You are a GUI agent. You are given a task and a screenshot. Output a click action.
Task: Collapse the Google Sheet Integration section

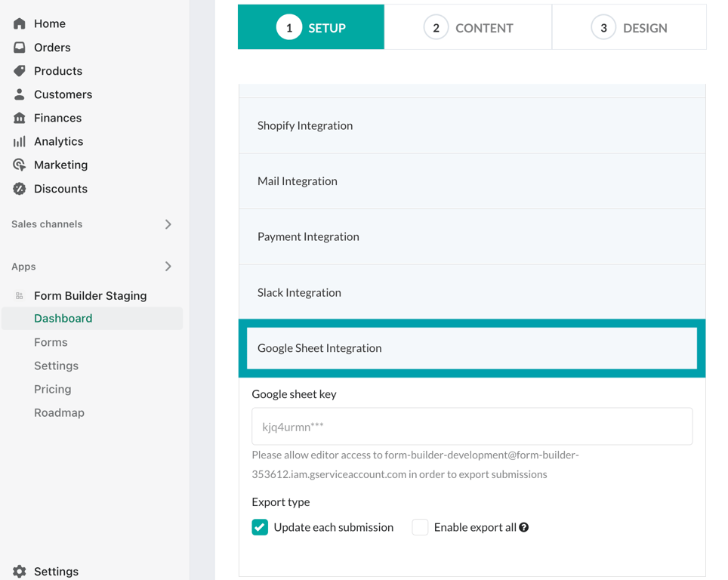[x=472, y=348]
